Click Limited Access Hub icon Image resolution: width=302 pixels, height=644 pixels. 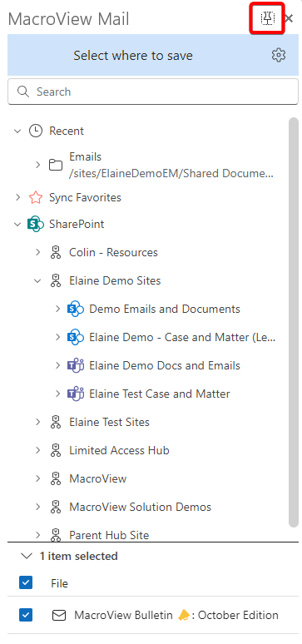pos(56,451)
